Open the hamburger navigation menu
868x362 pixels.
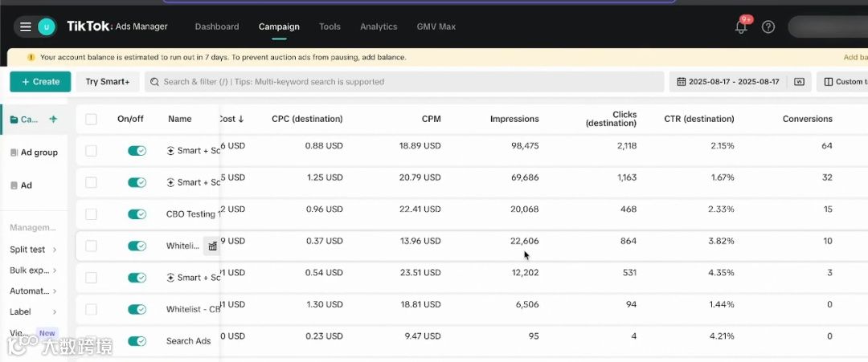pyautogui.click(x=25, y=26)
